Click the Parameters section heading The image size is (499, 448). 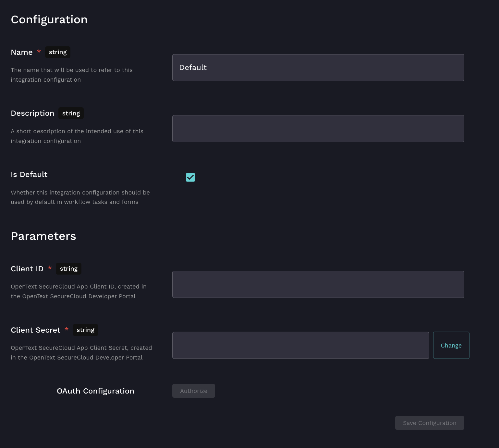click(x=43, y=236)
